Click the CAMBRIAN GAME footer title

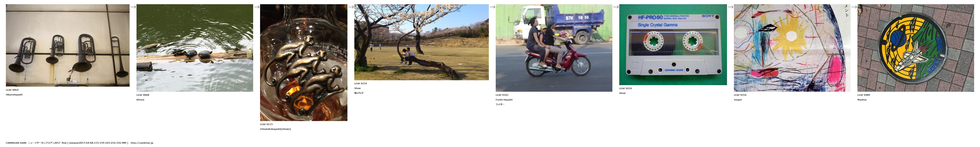click(x=16, y=143)
